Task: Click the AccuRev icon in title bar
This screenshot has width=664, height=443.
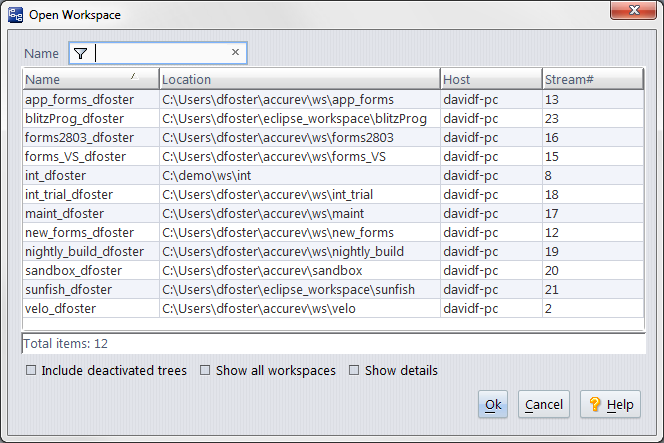Action: click(x=15, y=14)
